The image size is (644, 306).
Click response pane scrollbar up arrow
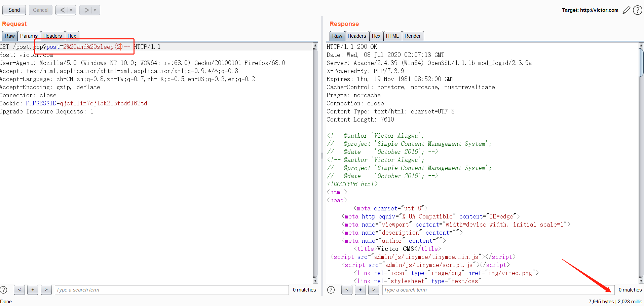point(641,45)
